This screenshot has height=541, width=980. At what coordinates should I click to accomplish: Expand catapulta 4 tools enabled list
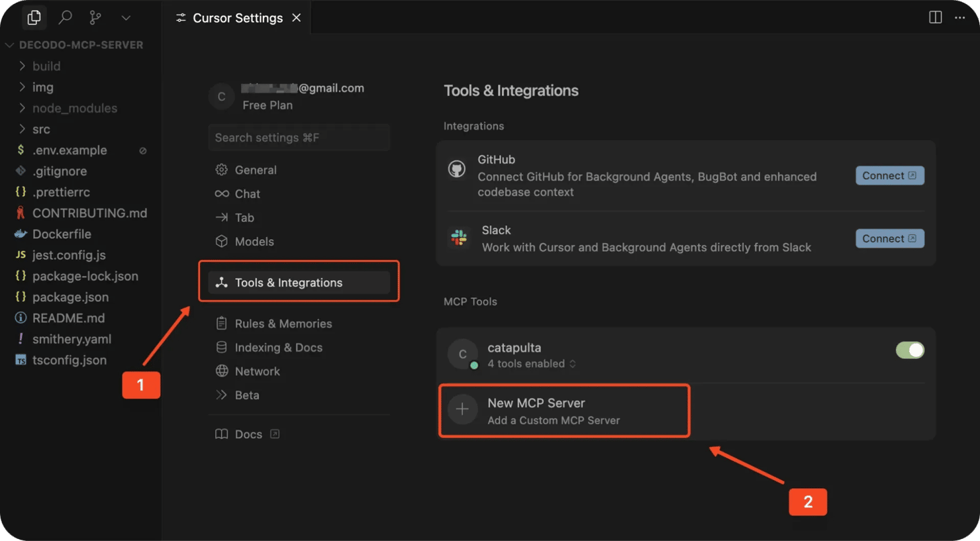pyautogui.click(x=532, y=364)
